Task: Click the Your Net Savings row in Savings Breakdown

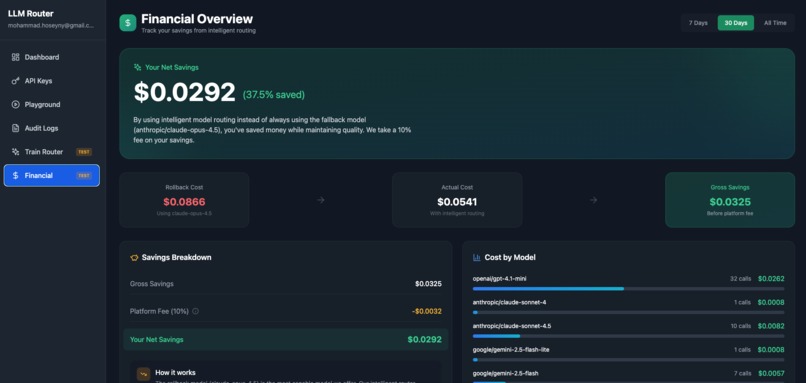Action: [286, 339]
